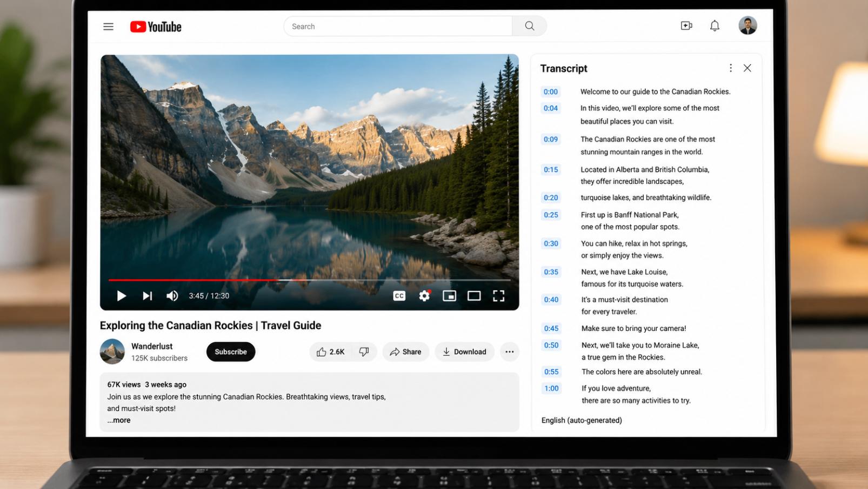
Task: Jump to transcript timestamp 0:15
Action: click(x=551, y=170)
